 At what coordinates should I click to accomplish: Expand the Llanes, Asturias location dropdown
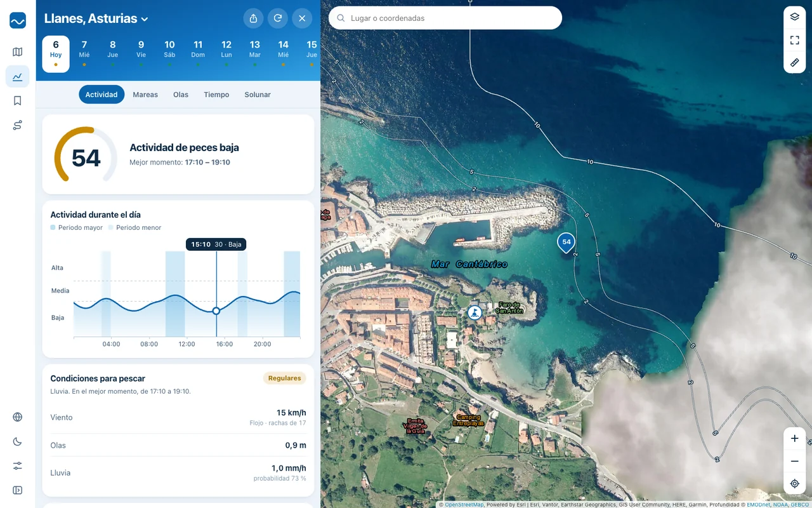[x=96, y=18]
